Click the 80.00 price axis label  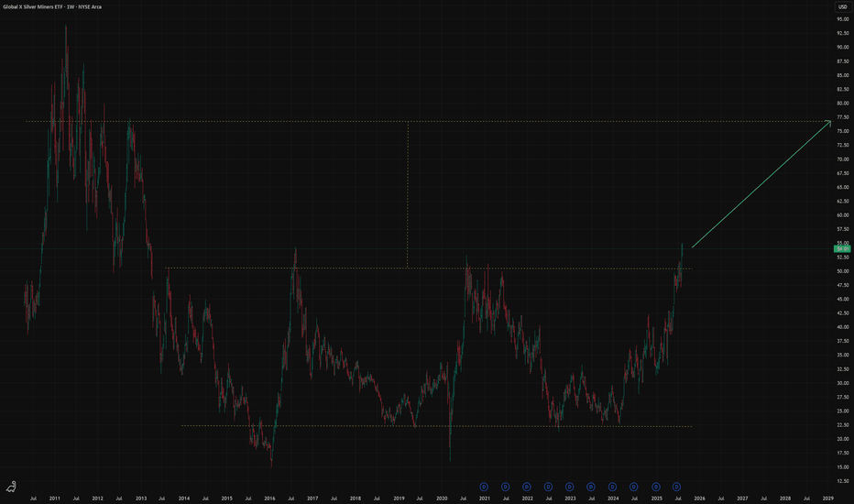click(843, 103)
